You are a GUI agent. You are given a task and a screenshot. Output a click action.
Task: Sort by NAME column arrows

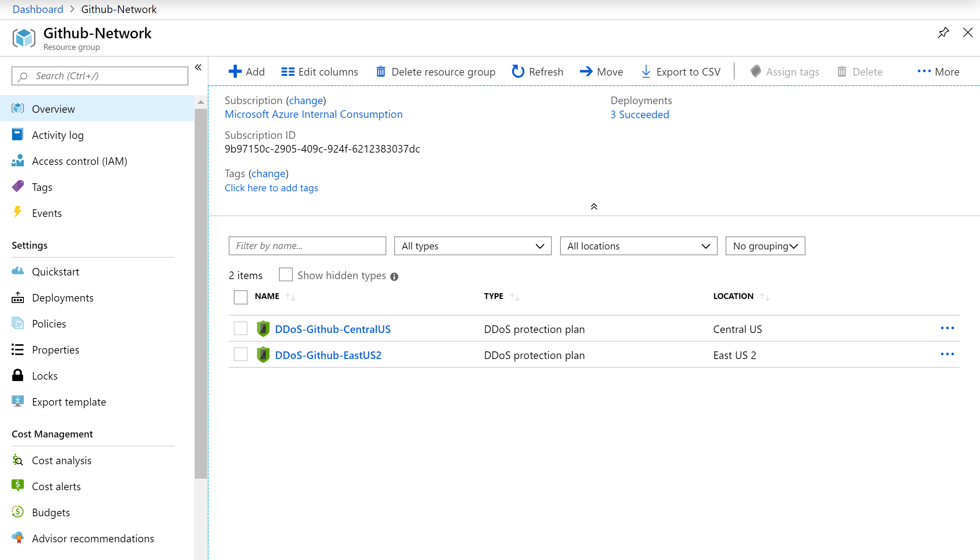(x=290, y=296)
